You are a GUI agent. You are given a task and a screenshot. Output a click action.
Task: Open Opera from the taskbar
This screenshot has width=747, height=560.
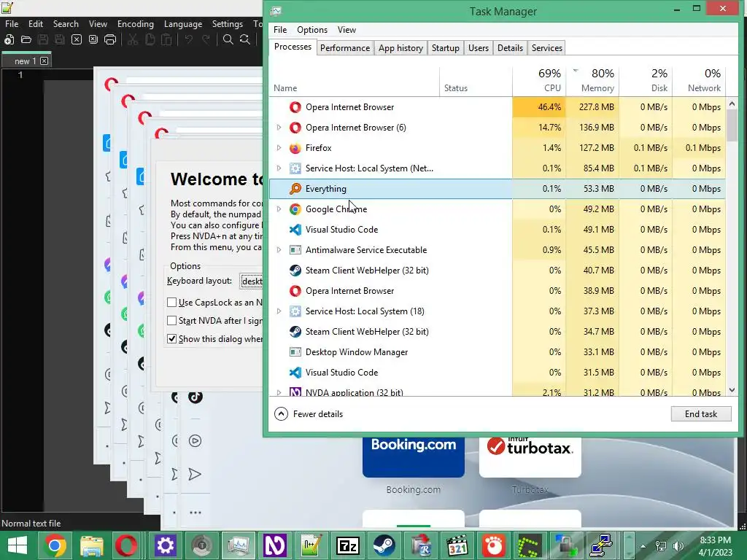[125, 545]
